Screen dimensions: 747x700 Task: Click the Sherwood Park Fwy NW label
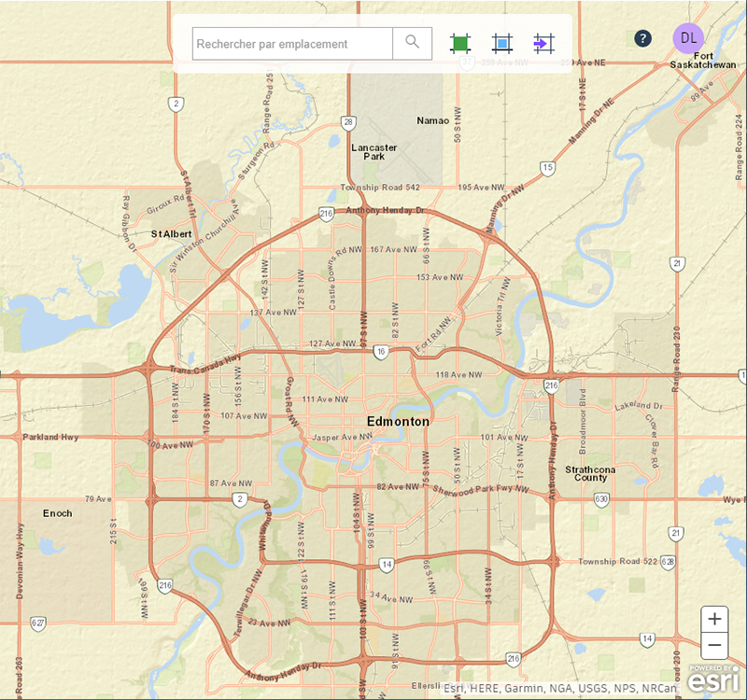coord(481,491)
